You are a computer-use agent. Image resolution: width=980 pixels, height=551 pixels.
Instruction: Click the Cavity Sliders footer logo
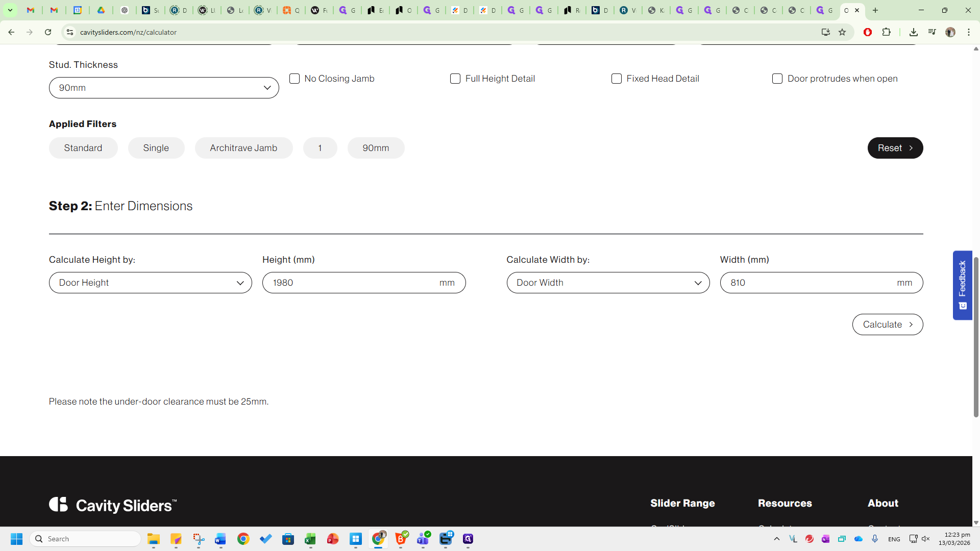click(113, 505)
